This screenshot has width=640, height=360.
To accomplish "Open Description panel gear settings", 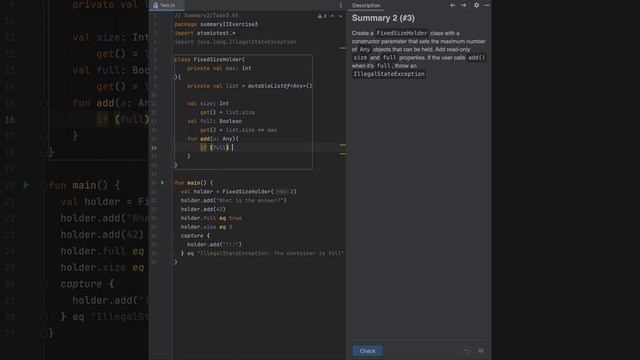I will 476,5.
